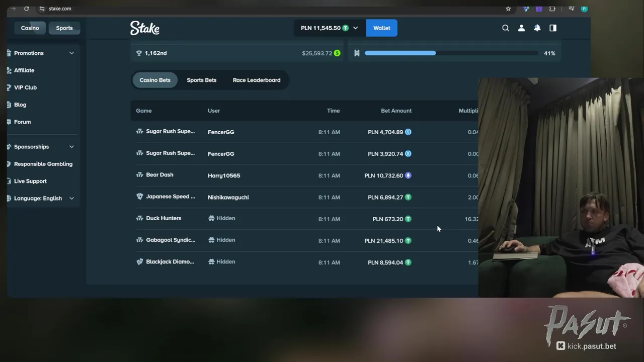The image size is (644, 362).
Task: Open the VIP Club link
Action: pos(25,87)
